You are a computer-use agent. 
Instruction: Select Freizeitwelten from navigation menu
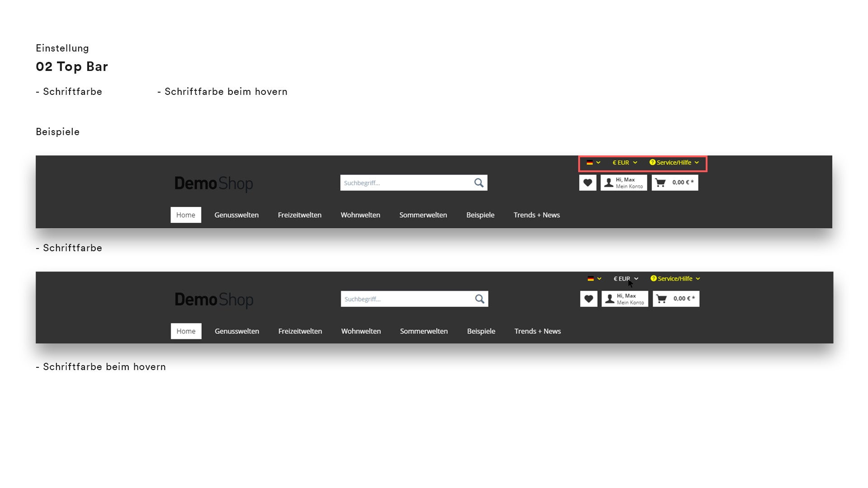pos(300,215)
